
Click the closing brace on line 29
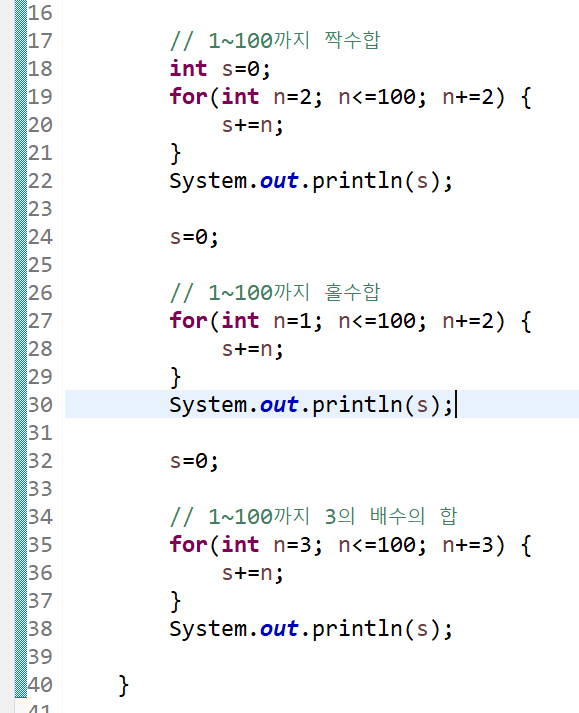pos(176,377)
